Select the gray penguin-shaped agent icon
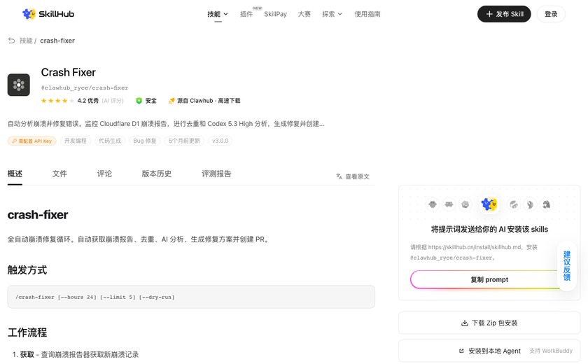 (547, 204)
